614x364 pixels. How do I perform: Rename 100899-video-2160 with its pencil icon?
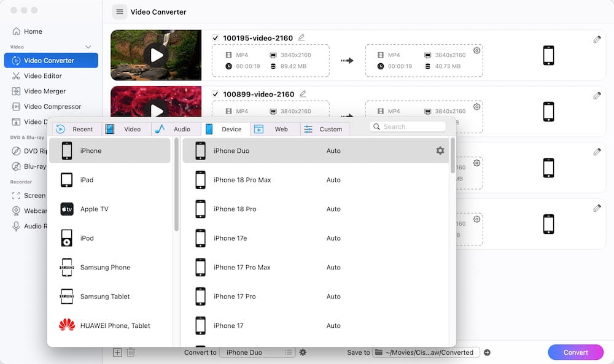click(303, 94)
